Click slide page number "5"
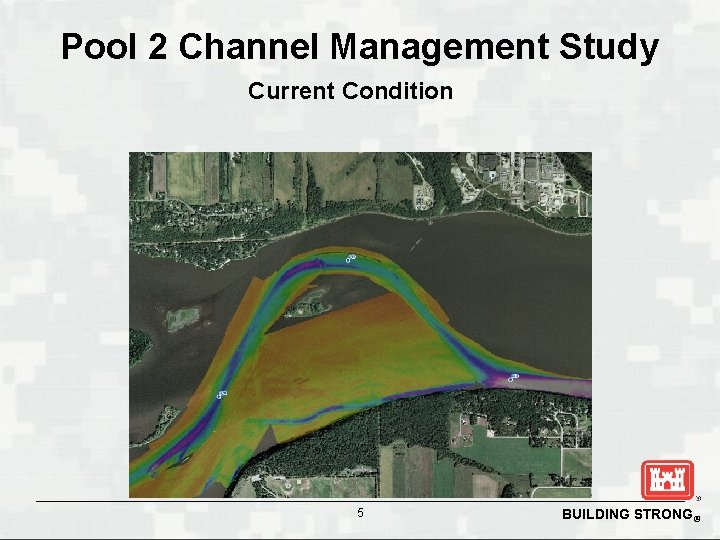The height and width of the screenshot is (540, 720). click(360, 512)
